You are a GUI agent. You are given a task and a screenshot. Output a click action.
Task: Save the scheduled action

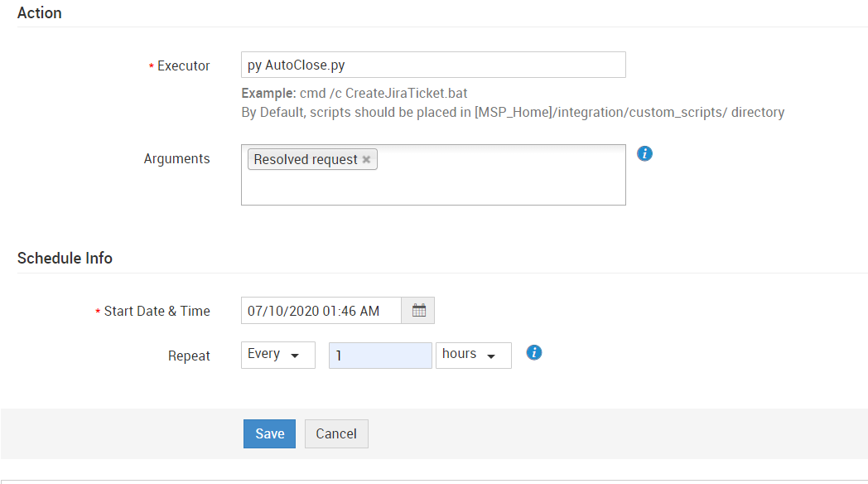269,433
